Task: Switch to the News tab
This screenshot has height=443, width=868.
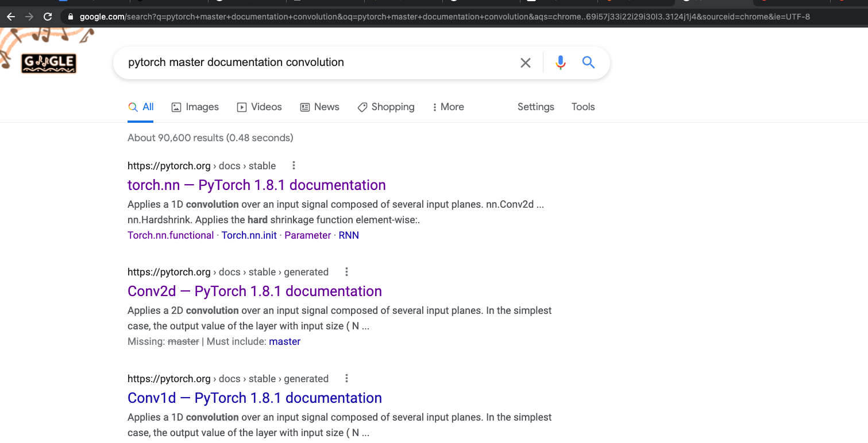Action: click(319, 107)
